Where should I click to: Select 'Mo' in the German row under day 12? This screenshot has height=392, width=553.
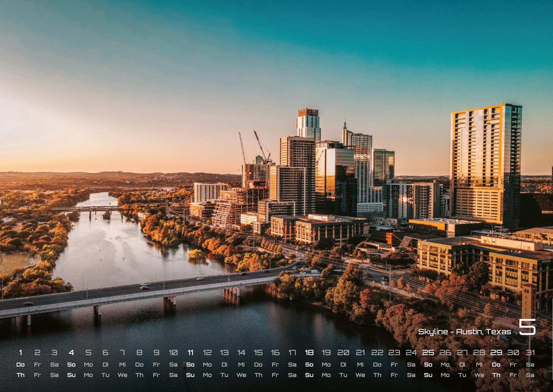(x=207, y=365)
